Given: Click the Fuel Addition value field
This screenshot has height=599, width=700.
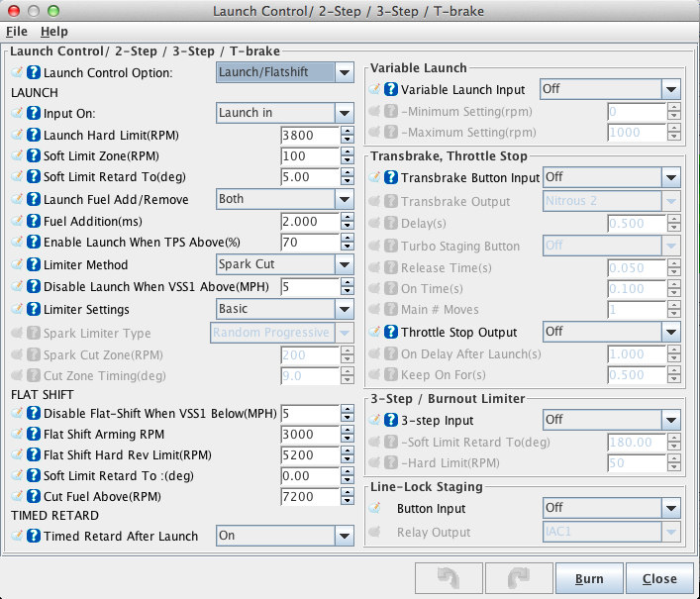Looking at the screenshot, I should pos(309,222).
